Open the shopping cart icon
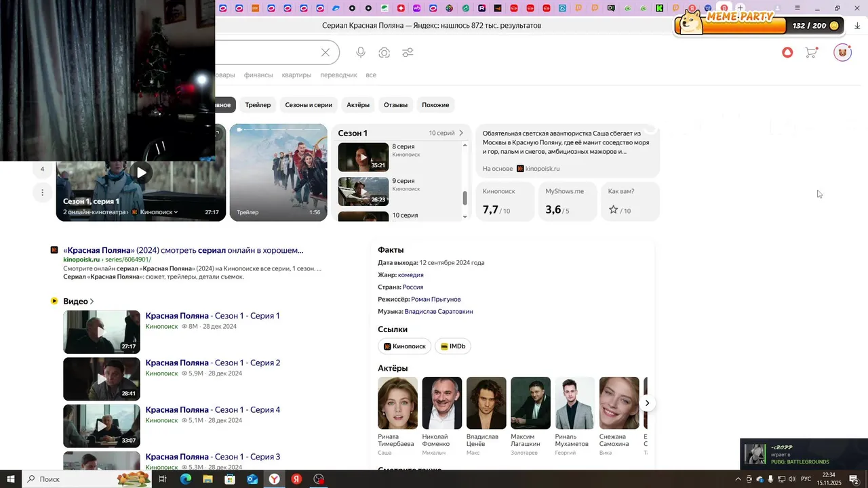This screenshot has width=868, height=488. click(811, 52)
